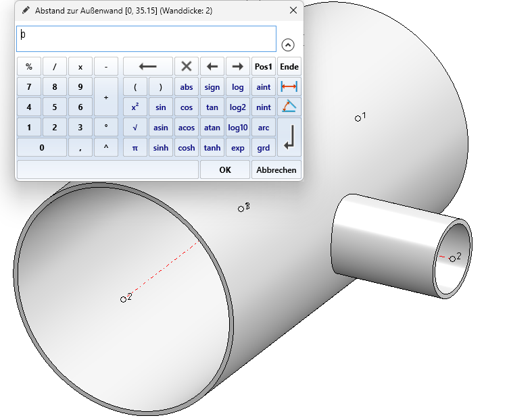This screenshot has width=509, height=420.
Task: Click the nint function key
Action: click(x=263, y=107)
